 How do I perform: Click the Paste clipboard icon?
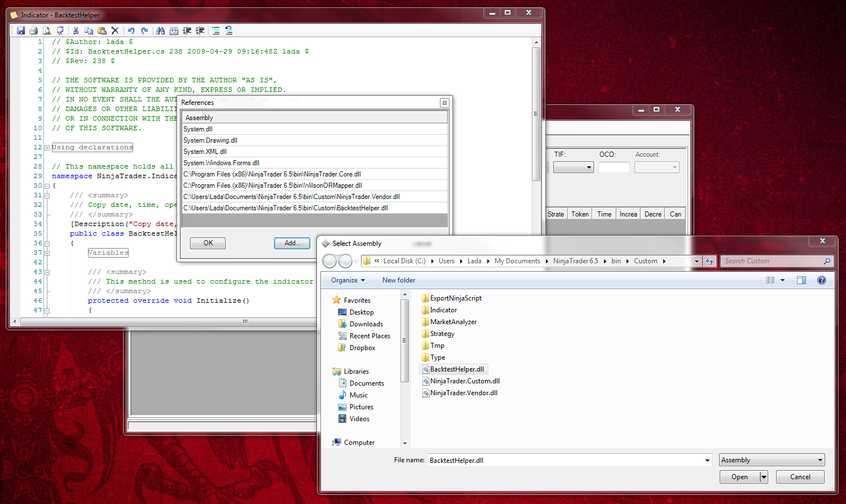[102, 30]
